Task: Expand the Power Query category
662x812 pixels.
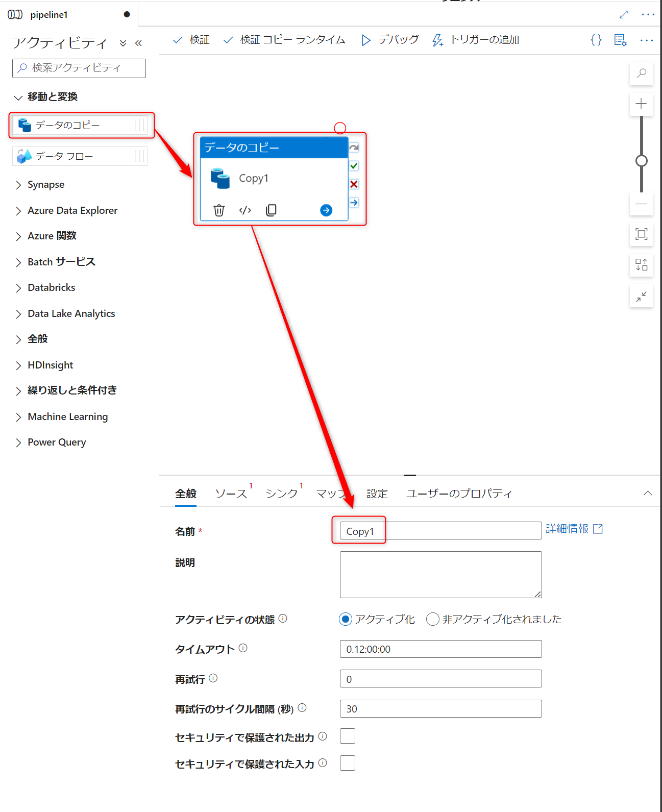Action: click(x=51, y=442)
